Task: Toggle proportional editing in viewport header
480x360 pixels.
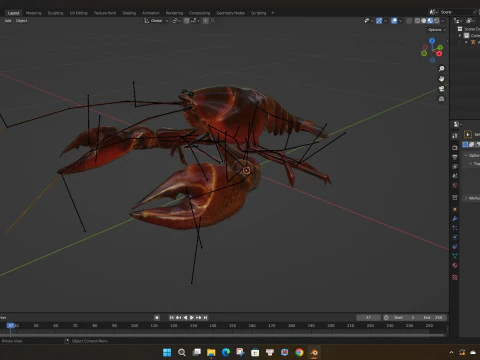Action: [x=206, y=21]
